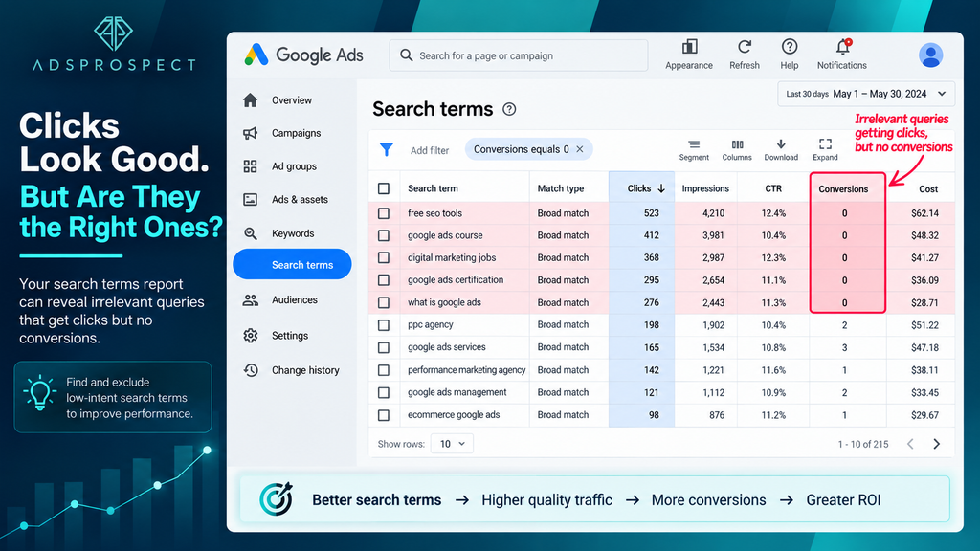Open Columns tool
The height and width of the screenshot is (551, 980).
pyautogui.click(x=737, y=150)
